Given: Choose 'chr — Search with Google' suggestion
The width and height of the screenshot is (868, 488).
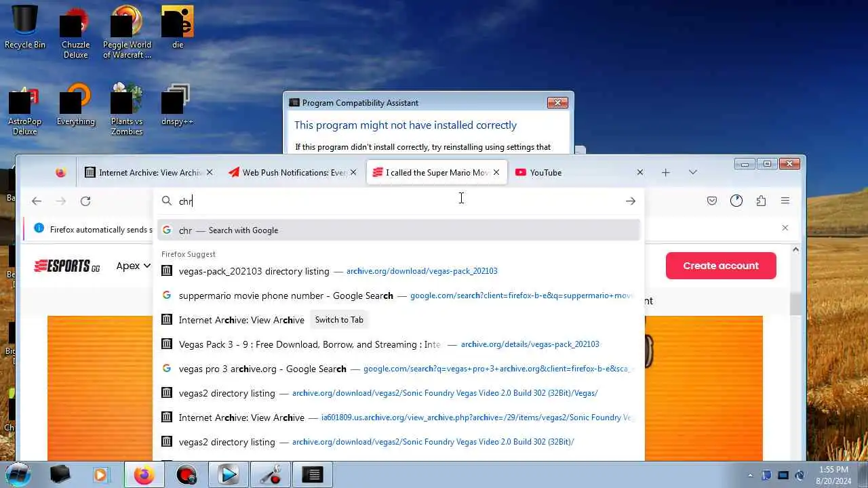Looking at the screenshot, I should (x=399, y=230).
